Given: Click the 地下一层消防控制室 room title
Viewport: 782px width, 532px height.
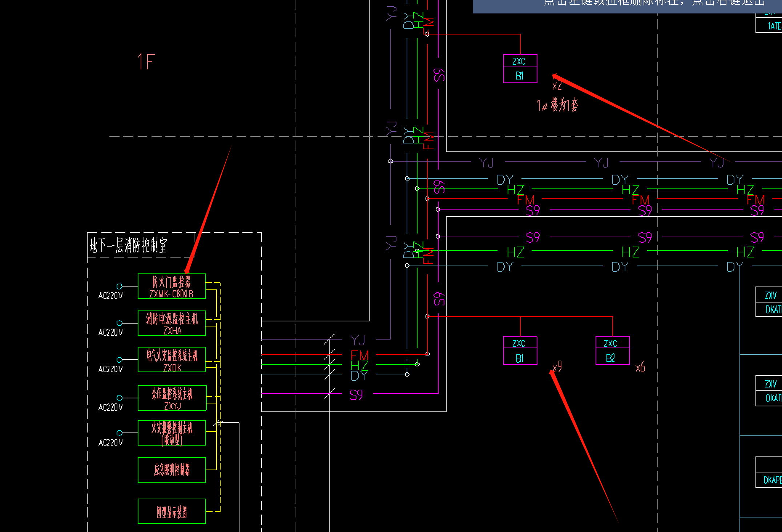Looking at the screenshot, I should tap(128, 245).
